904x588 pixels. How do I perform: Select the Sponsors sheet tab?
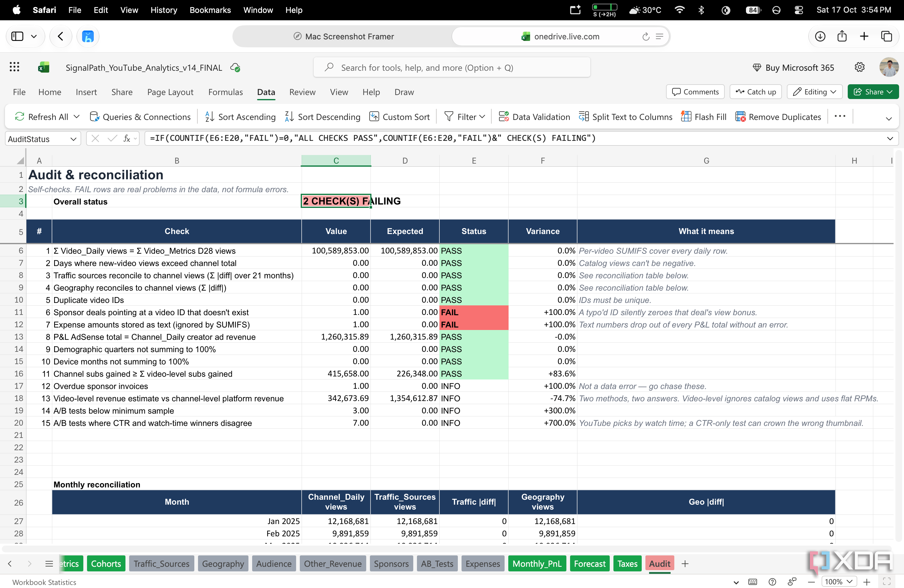point(391,564)
